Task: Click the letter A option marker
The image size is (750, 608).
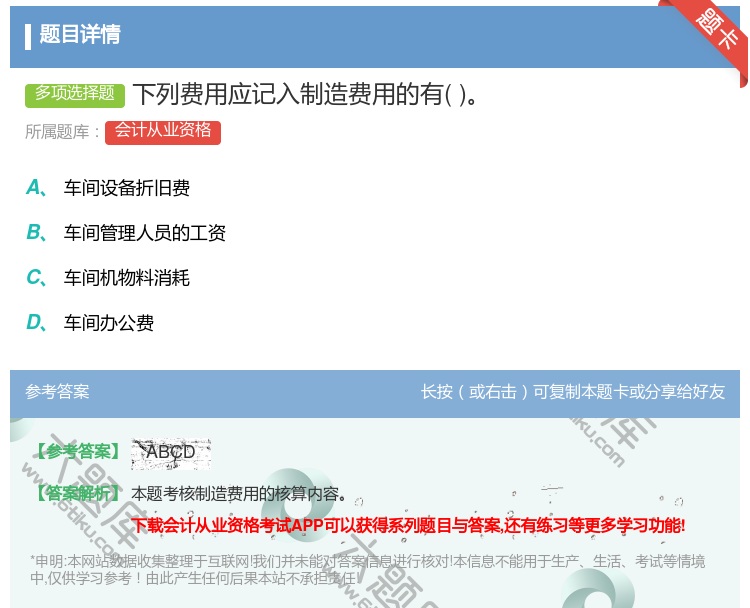Action: pyautogui.click(x=36, y=188)
